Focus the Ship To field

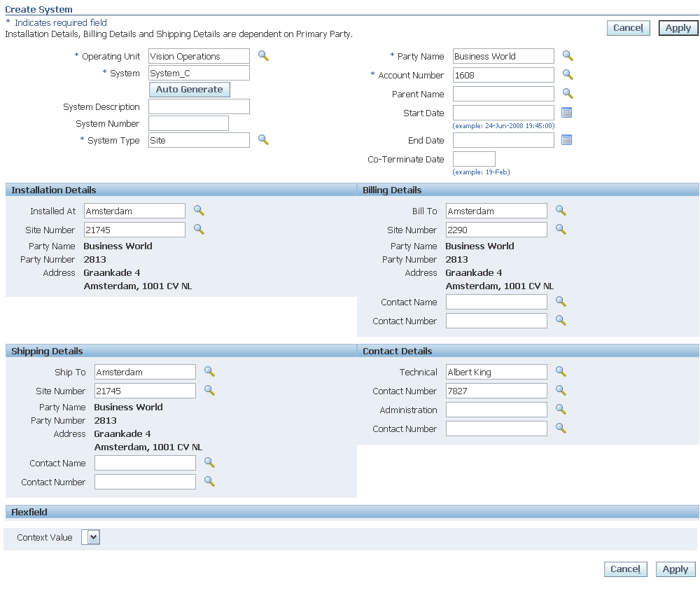(x=145, y=372)
